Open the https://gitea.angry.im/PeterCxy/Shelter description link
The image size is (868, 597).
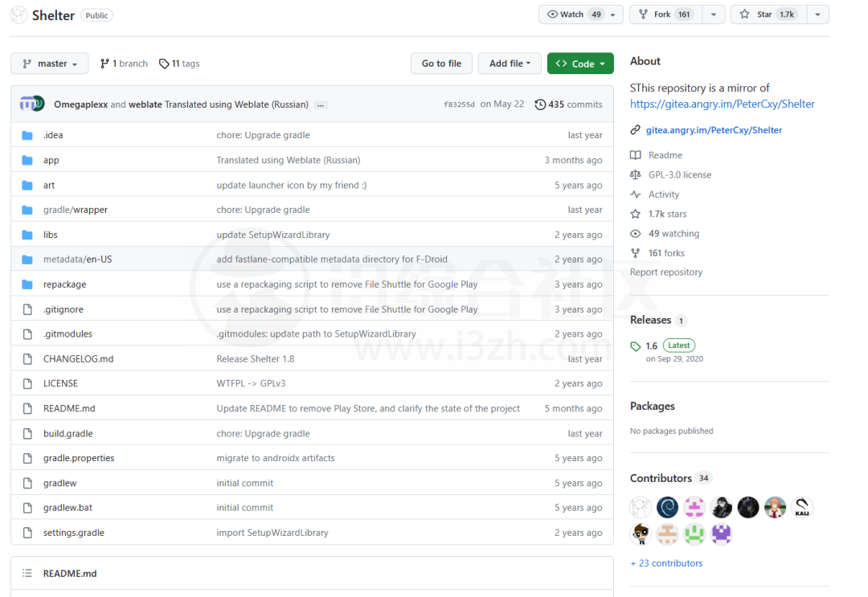(722, 104)
